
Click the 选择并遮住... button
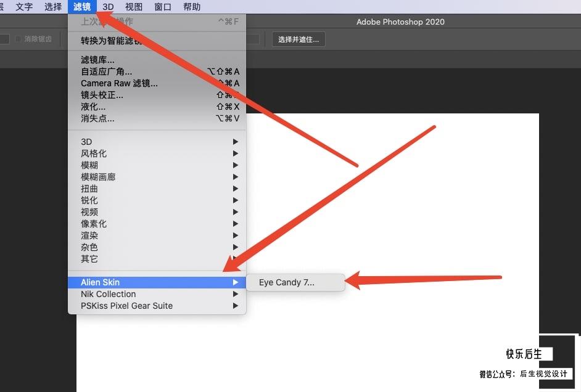tap(299, 39)
